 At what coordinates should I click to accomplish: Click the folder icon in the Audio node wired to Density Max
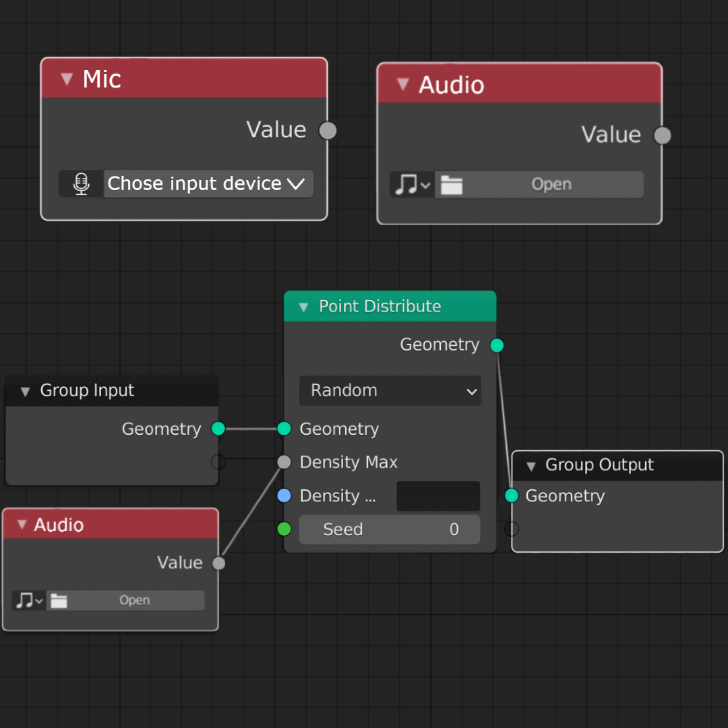point(59,601)
